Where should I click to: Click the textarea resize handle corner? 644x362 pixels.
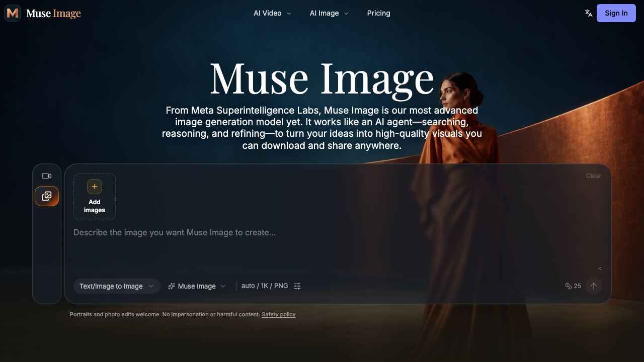click(x=599, y=267)
